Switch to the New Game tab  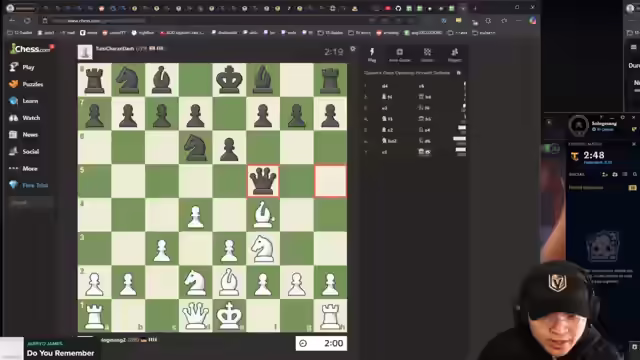coord(400,54)
